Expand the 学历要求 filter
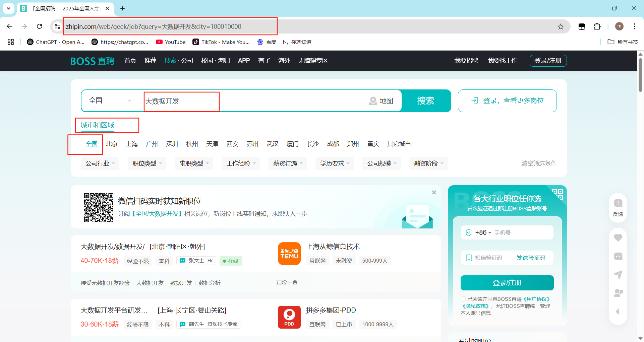Screen dimensions: 644x342 335,163
